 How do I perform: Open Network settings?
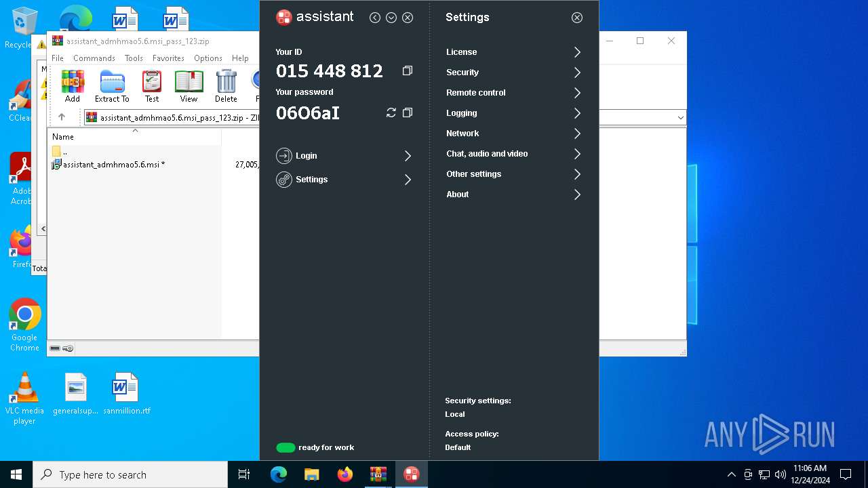coord(513,134)
